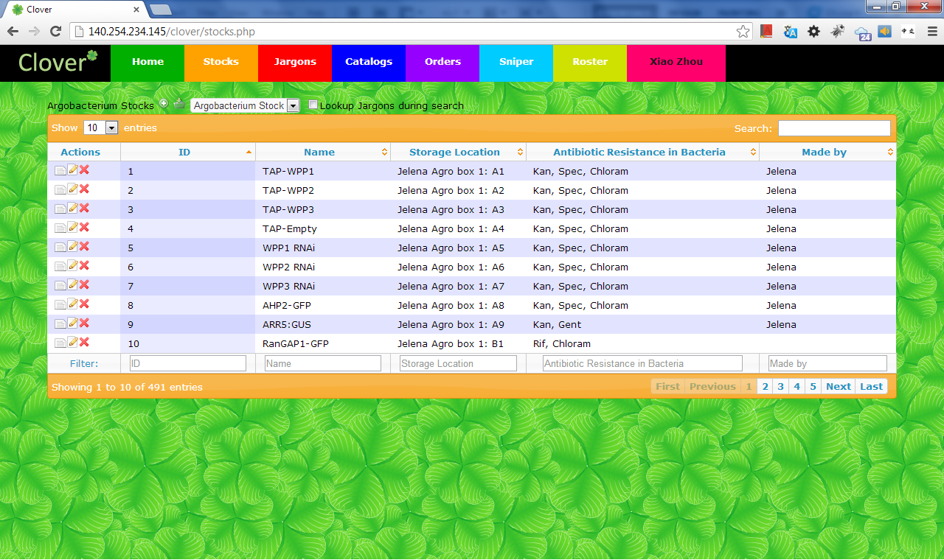
Task: Jump to page 5 of results
Action: [x=813, y=385]
